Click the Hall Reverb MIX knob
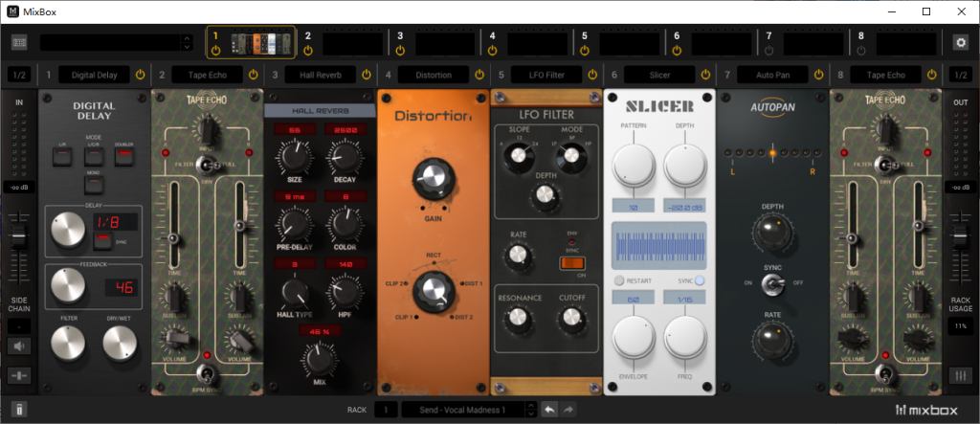This screenshot has height=424, width=980. click(x=320, y=360)
